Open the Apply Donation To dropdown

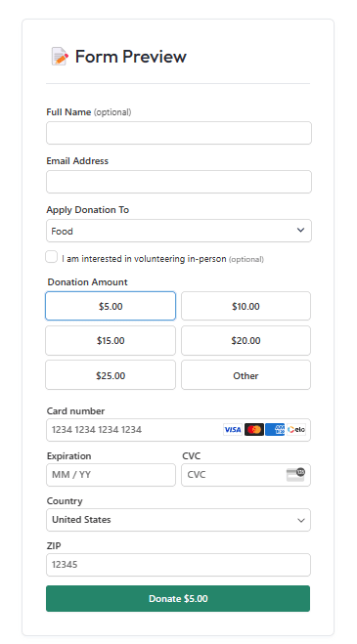click(x=179, y=231)
